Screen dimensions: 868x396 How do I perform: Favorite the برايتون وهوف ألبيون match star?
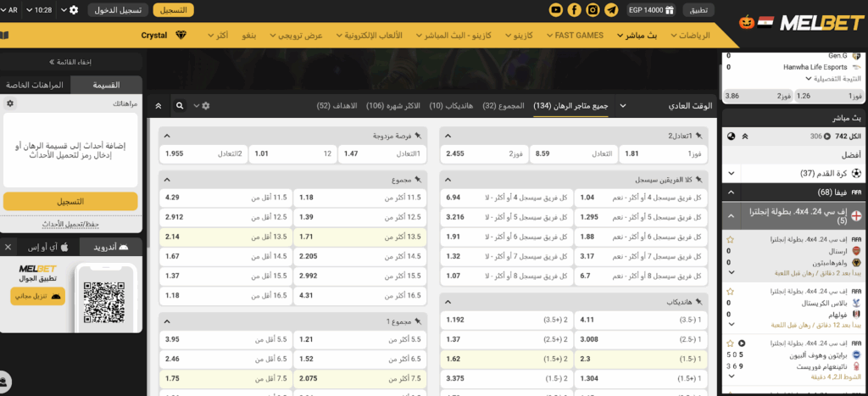(730, 343)
